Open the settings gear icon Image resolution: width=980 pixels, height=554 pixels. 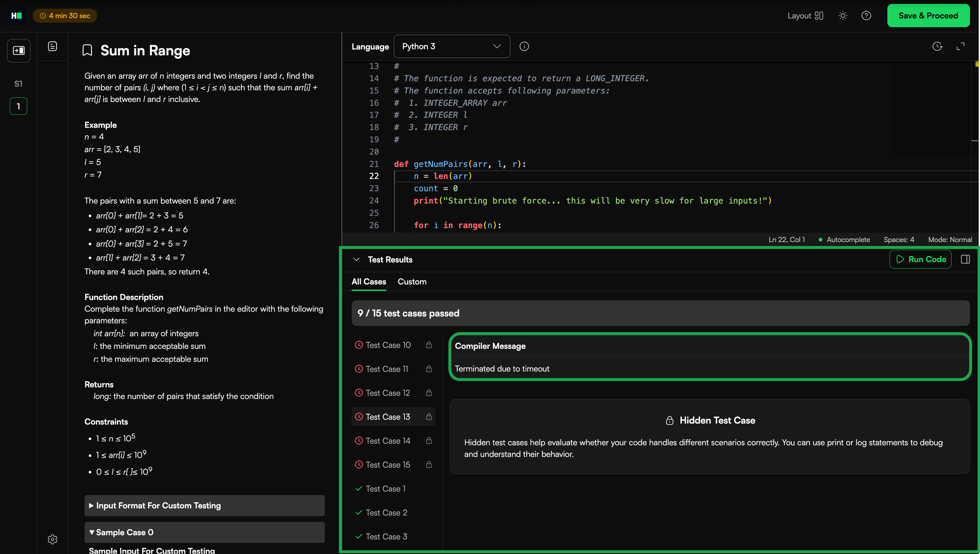[52, 539]
